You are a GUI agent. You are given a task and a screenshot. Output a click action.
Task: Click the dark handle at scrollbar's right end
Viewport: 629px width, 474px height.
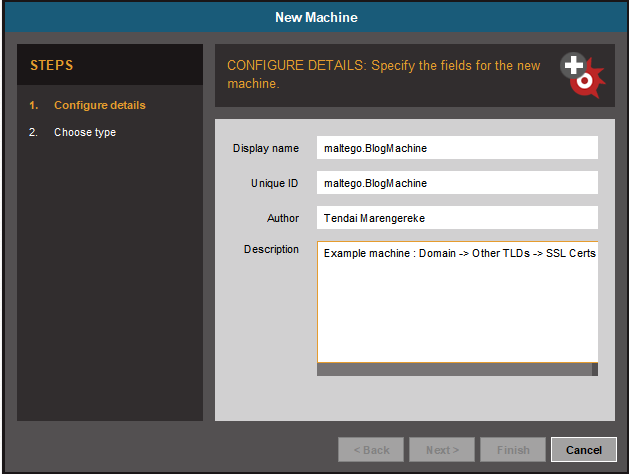(x=595, y=369)
